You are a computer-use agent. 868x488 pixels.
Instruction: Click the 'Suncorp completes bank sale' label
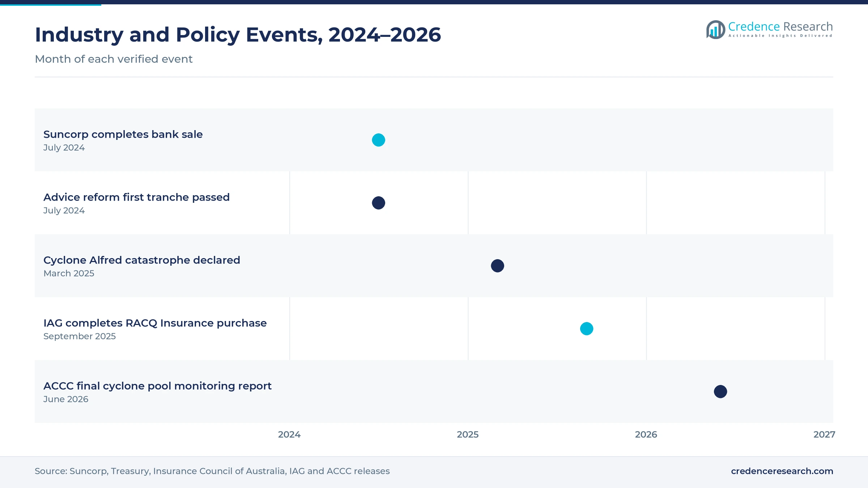pos(123,134)
